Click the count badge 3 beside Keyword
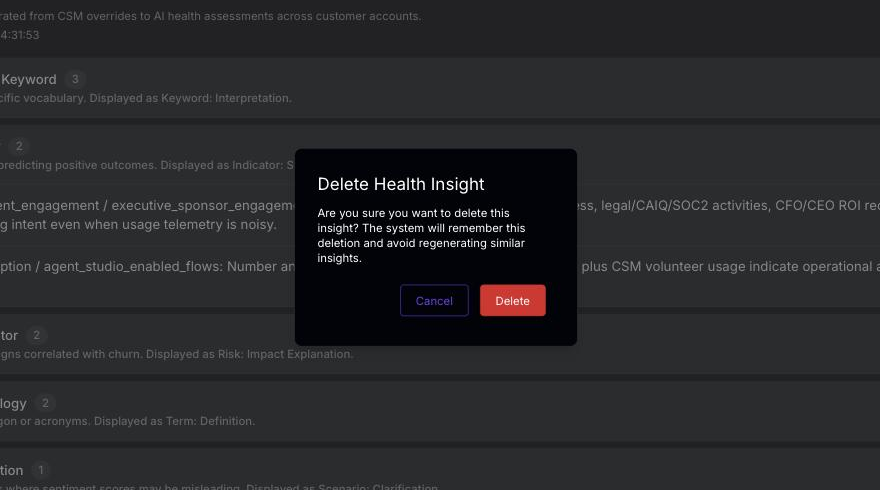Image resolution: width=880 pixels, height=490 pixels. (x=75, y=79)
